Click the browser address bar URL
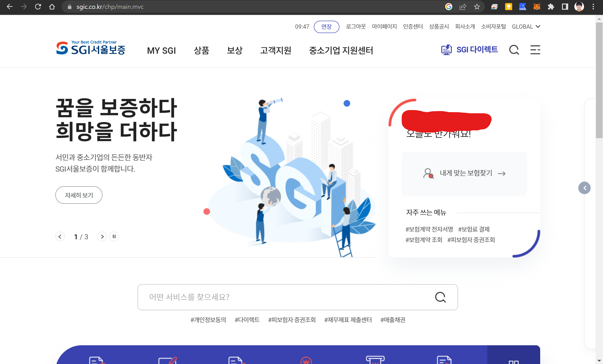This screenshot has height=364, width=603. [110, 7]
